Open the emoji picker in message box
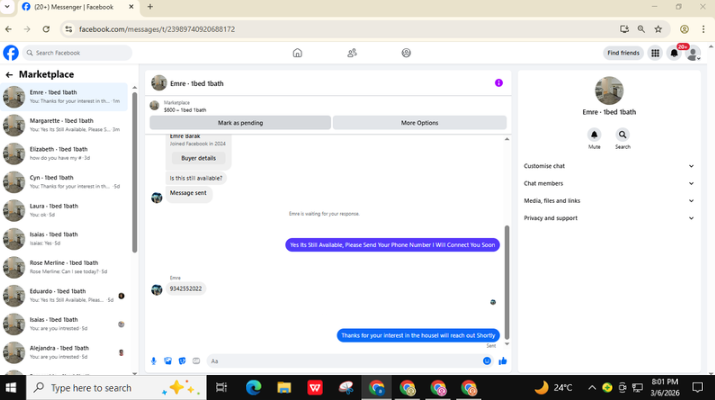This screenshot has height=400, width=715. 487,361
